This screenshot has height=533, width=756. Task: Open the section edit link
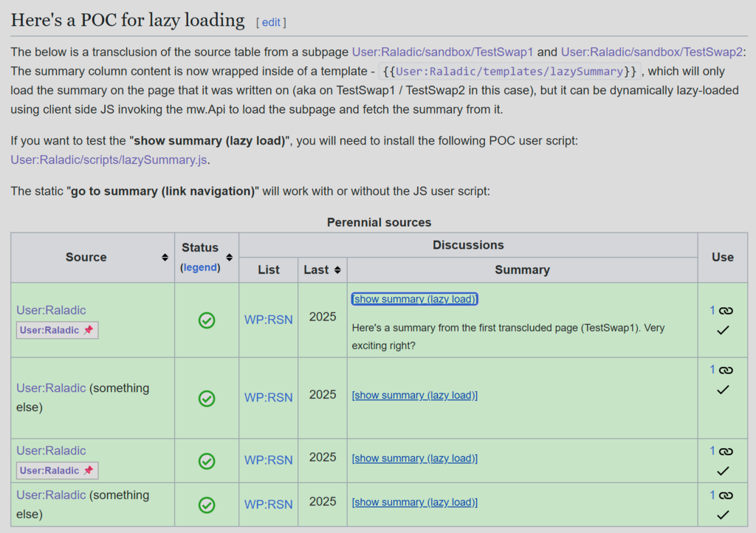point(271,22)
